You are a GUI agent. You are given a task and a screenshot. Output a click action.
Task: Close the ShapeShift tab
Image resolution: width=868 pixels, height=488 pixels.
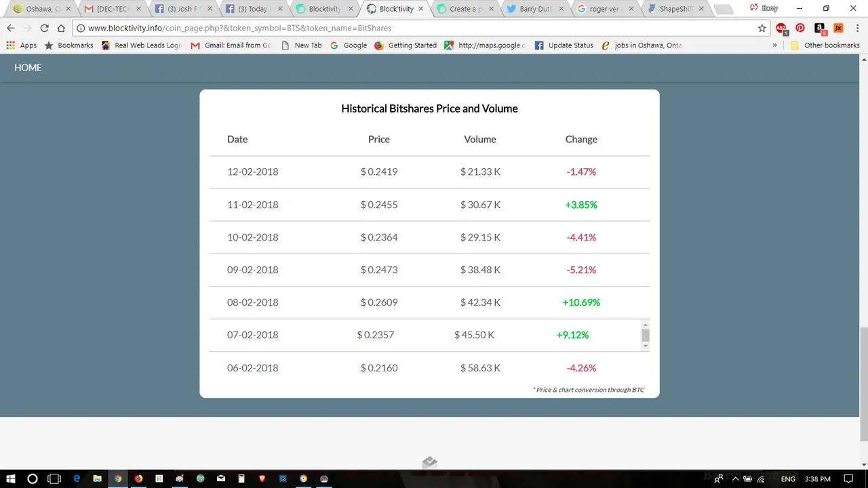[702, 9]
